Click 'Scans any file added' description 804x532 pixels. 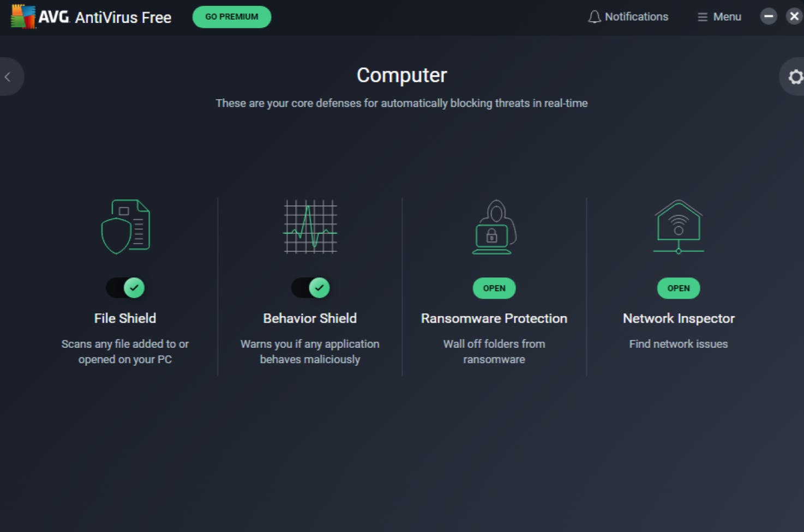point(125,352)
